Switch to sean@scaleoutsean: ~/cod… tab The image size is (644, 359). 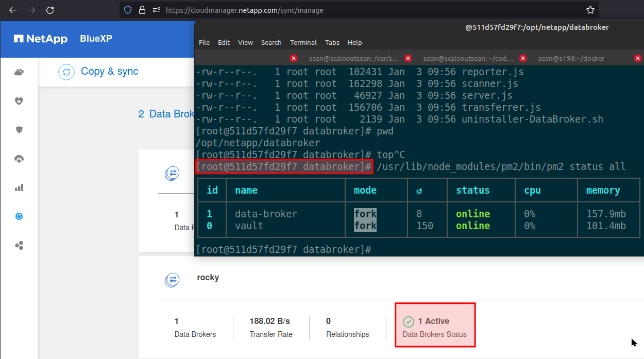coord(468,58)
